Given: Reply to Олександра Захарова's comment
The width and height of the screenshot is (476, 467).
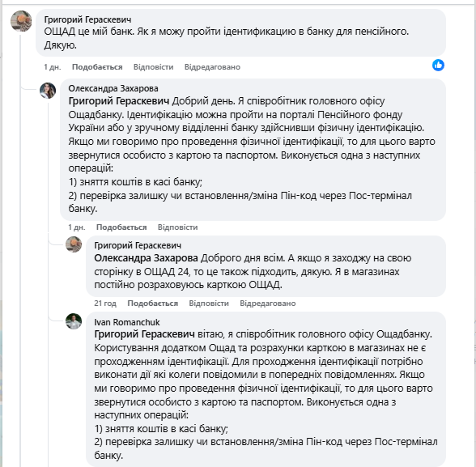Looking at the screenshot, I should [177, 227].
